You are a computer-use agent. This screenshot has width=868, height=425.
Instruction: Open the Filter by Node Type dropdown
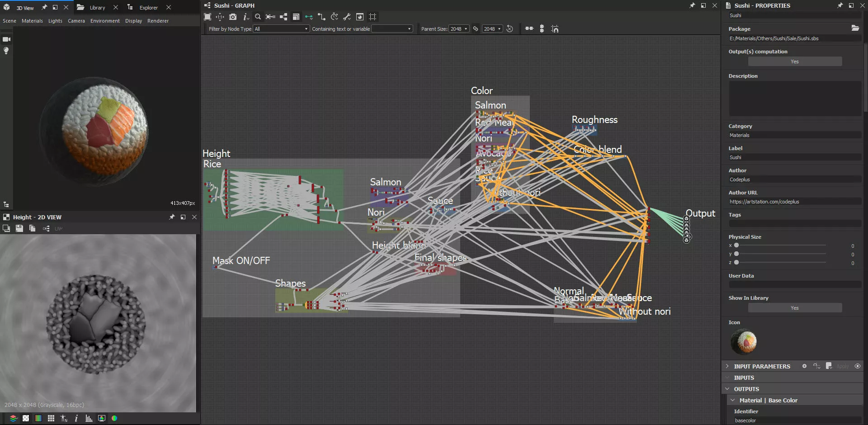point(281,29)
